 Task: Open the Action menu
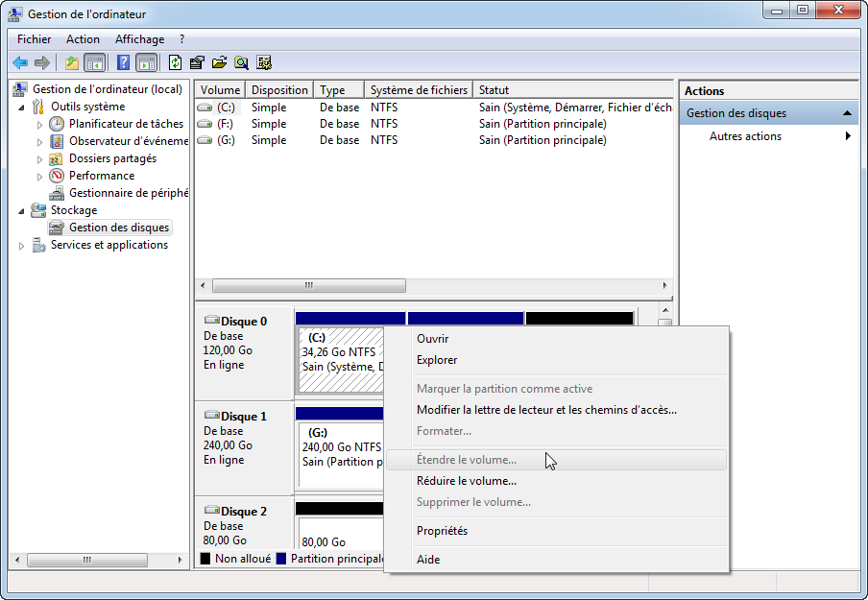pyautogui.click(x=83, y=39)
